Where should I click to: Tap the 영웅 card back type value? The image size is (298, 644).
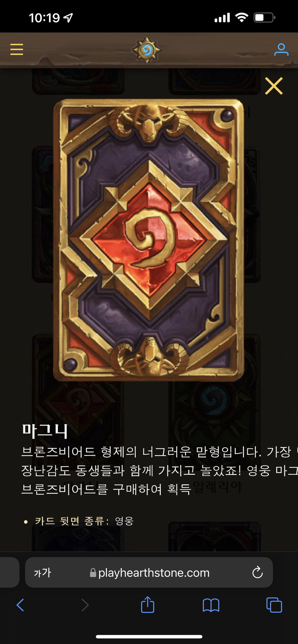tap(124, 521)
